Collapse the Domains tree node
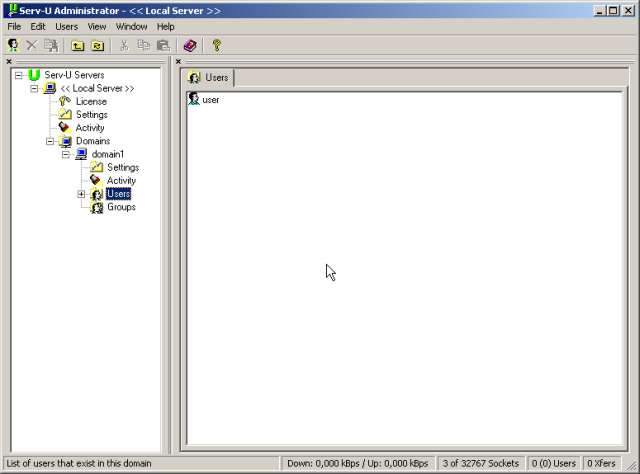Image resolution: width=640 pixels, height=474 pixels. [x=50, y=141]
